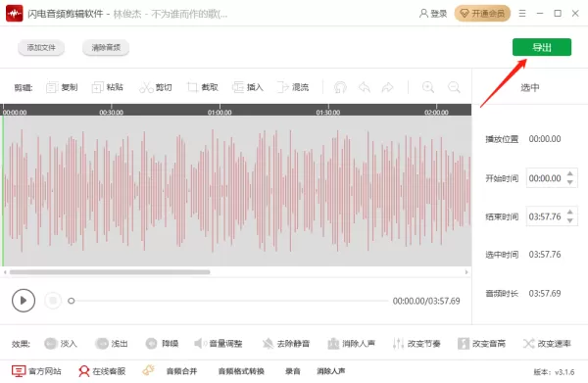
Task: Click the 开通会员 membership button
Action: (x=482, y=14)
